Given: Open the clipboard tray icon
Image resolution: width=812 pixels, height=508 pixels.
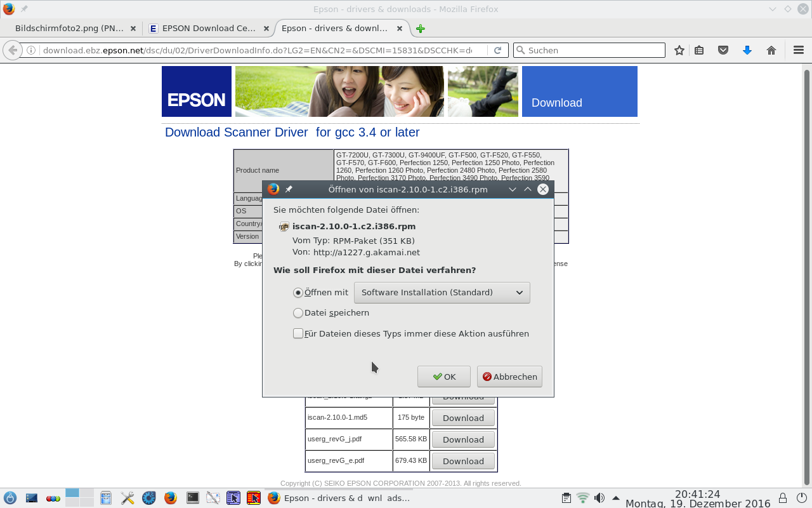Looking at the screenshot, I should tap(567, 498).
